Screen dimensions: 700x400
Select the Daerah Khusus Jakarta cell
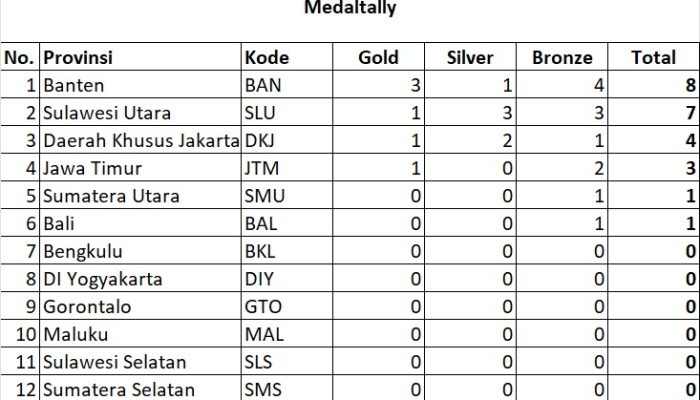point(141,141)
